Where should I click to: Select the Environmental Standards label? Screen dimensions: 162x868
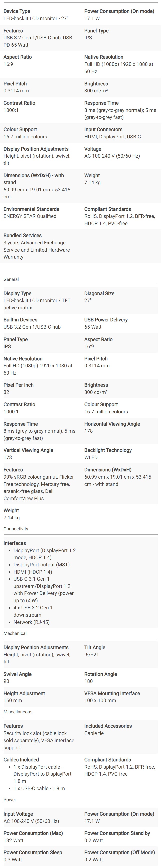click(x=31, y=209)
